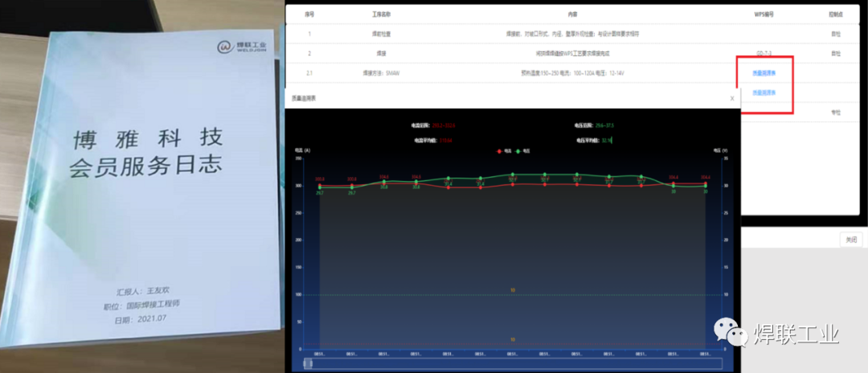868x373 pixels.
Task: Click the GD-7-3 WPS number cell
Action: (764, 54)
